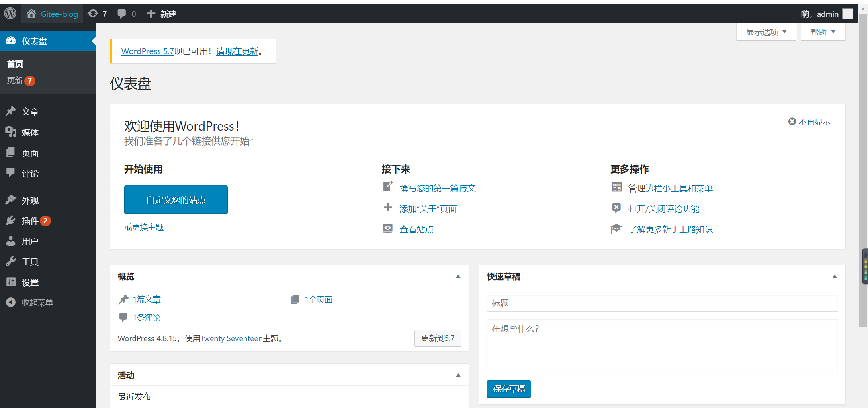
Task: Dismiss welcome panel with 不再显示 X icon
Action: (x=792, y=121)
